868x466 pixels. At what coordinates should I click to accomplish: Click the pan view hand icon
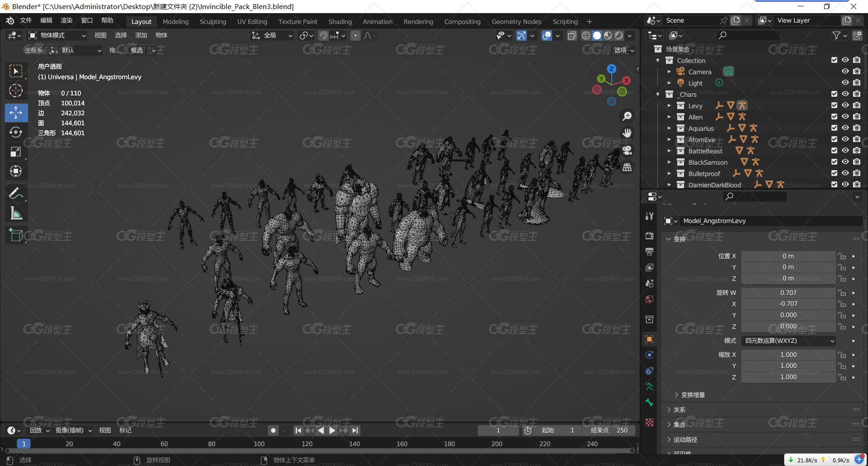[627, 133]
